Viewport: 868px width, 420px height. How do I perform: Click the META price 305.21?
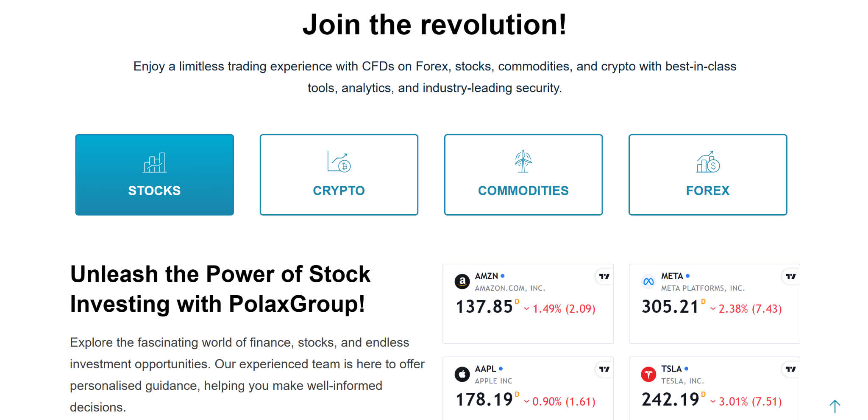pos(670,307)
